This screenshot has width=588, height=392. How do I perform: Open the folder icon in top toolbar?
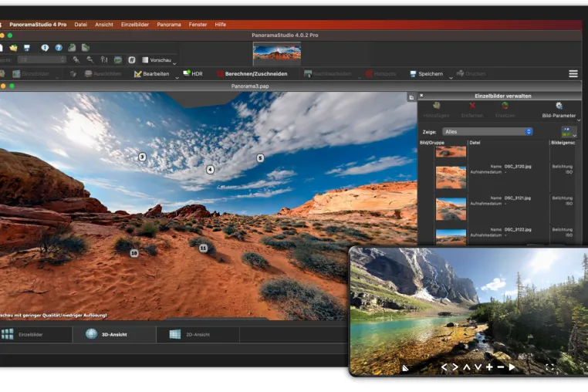pos(13,48)
